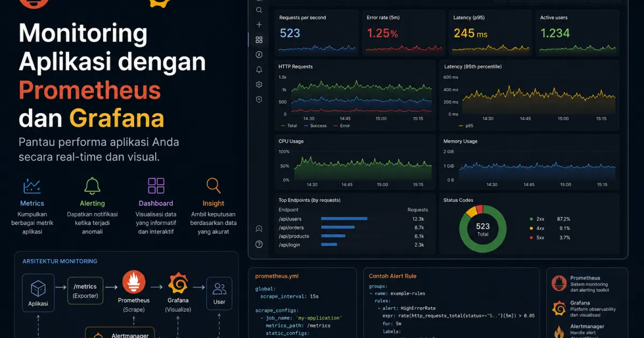644x338 pixels.
Task: Open the configuration gear icon in the sidebar
Action: [x=259, y=85]
